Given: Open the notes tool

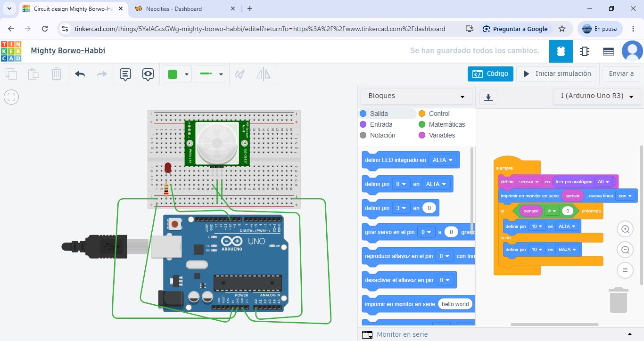Looking at the screenshot, I should click(x=125, y=74).
